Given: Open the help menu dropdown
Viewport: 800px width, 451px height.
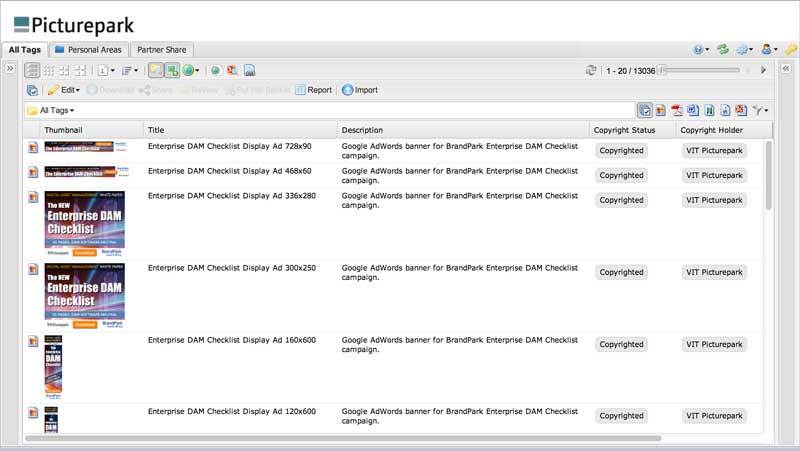Looking at the screenshot, I should (x=701, y=49).
